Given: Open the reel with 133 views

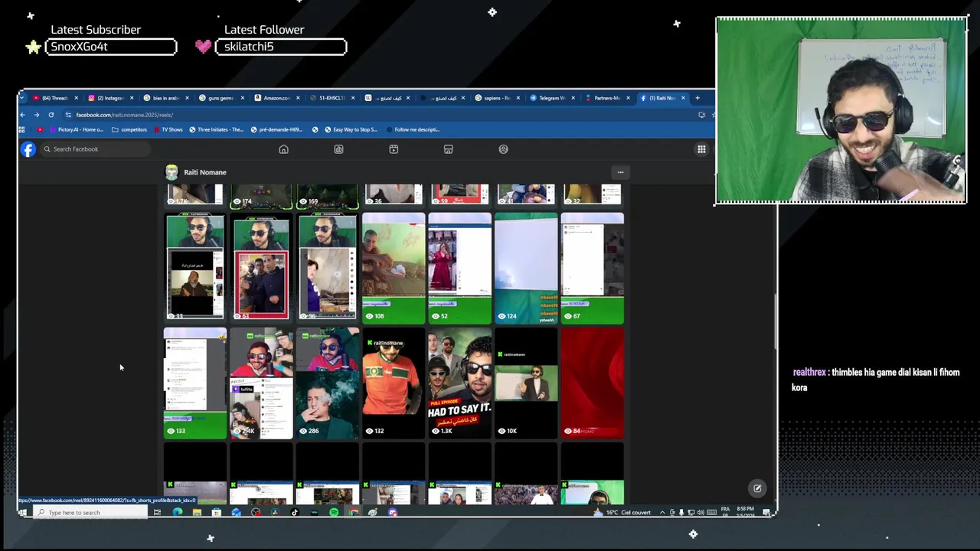Looking at the screenshot, I should (195, 383).
